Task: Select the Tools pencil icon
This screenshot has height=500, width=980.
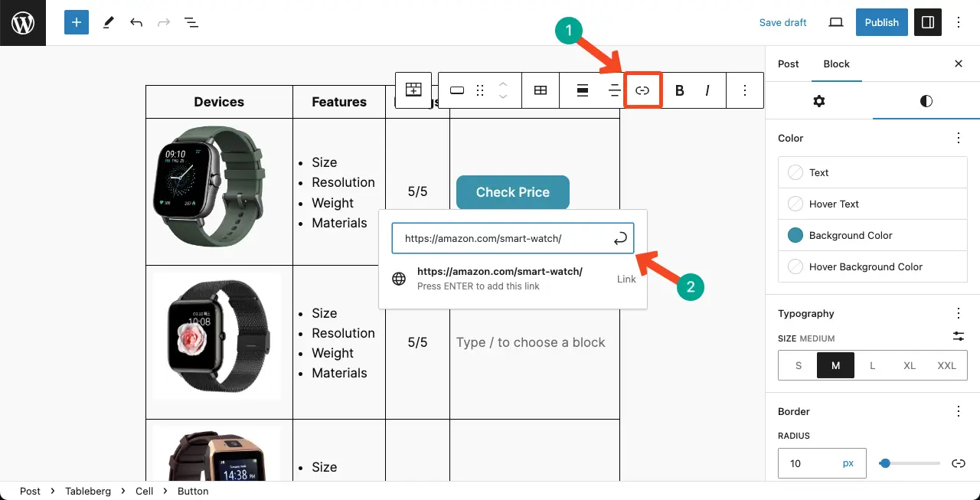Action: point(108,23)
